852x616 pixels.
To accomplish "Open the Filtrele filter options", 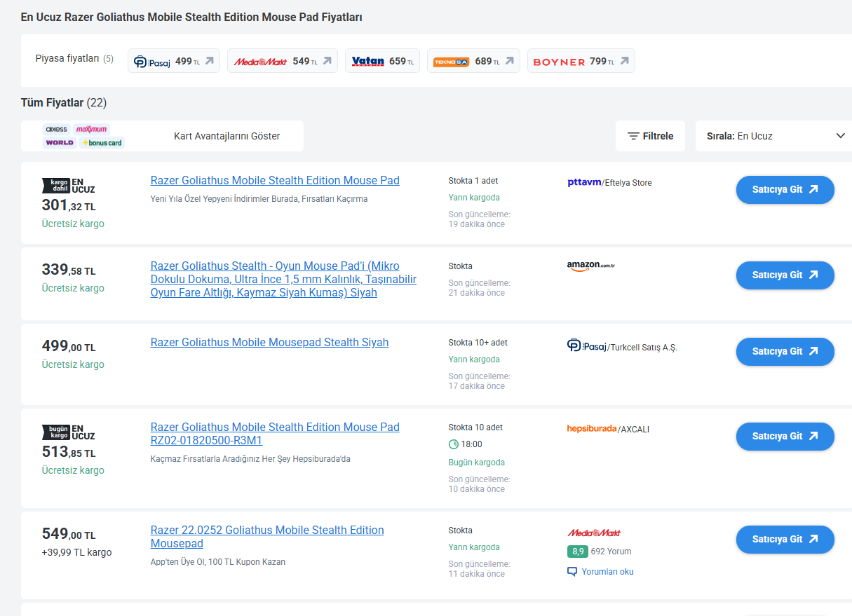I will (x=650, y=136).
